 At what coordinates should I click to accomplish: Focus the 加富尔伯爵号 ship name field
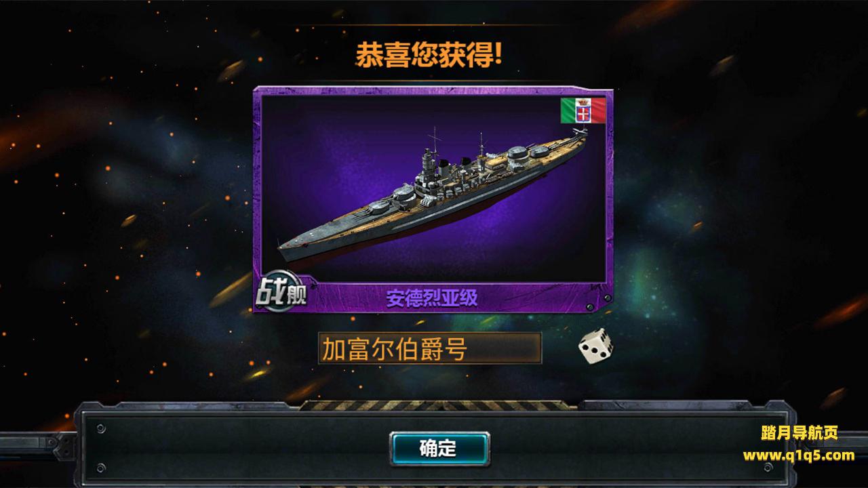point(430,348)
